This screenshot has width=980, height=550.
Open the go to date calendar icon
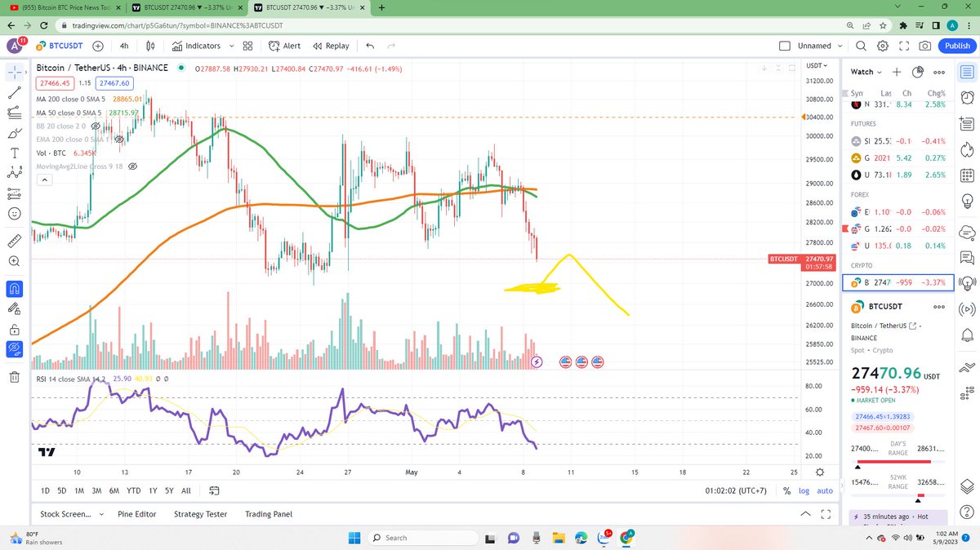point(215,491)
